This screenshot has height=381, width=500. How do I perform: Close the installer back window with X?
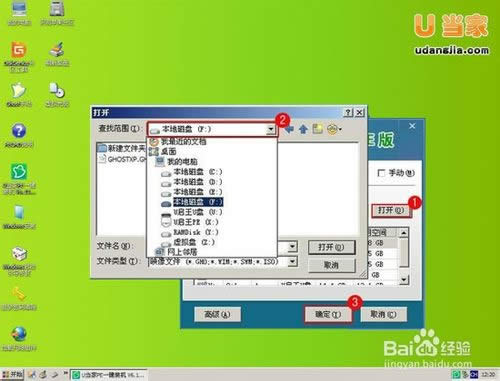[x=412, y=126]
